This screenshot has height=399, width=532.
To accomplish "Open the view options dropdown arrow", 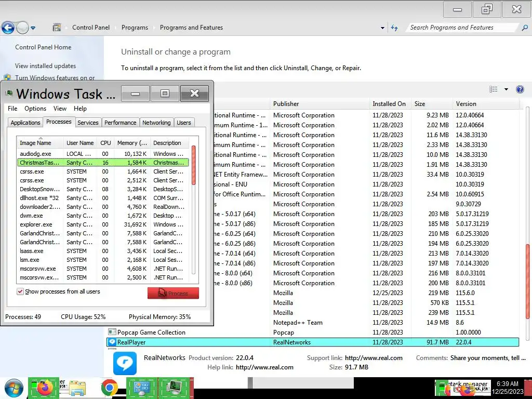I will pyautogui.click(x=506, y=89).
